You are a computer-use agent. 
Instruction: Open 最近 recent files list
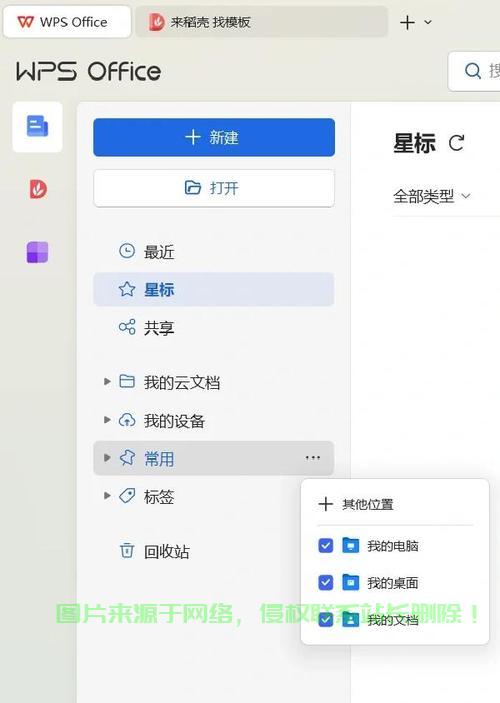[x=214, y=252]
